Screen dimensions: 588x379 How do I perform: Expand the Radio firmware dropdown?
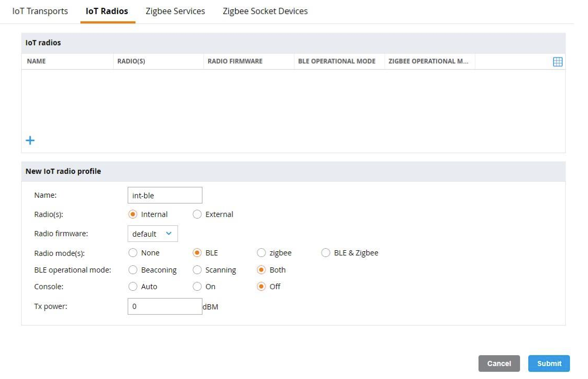point(153,234)
